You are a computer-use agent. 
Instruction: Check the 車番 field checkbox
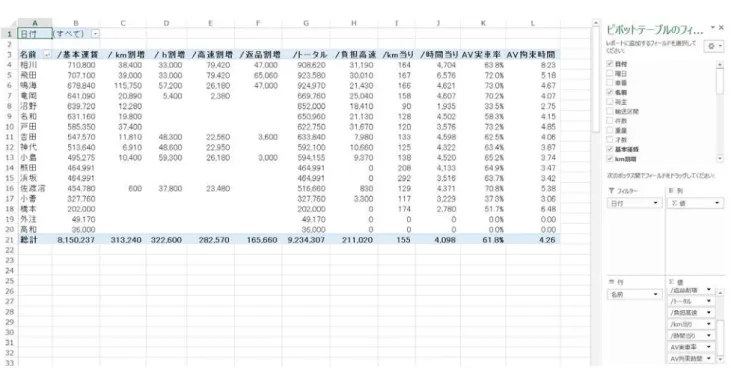tap(609, 83)
